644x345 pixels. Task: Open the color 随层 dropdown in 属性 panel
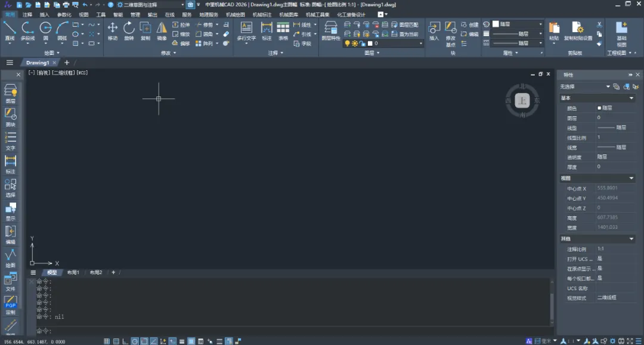pyautogui.click(x=518, y=24)
